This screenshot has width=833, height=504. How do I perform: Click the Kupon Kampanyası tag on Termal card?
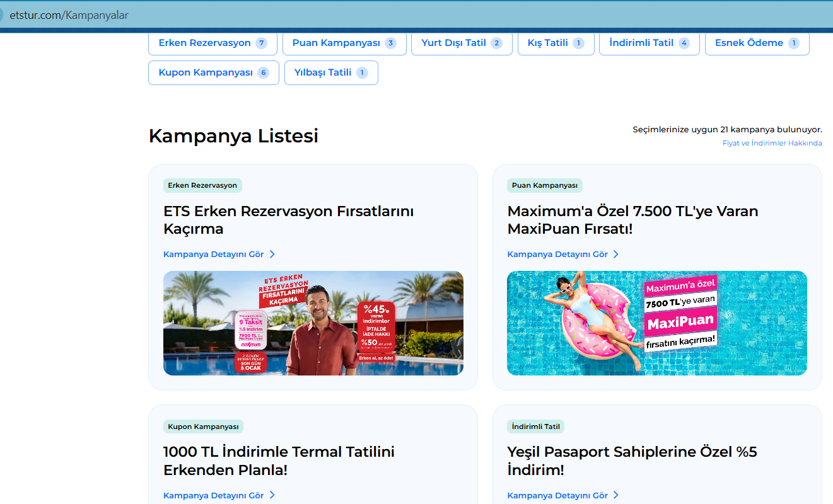pyautogui.click(x=203, y=427)
